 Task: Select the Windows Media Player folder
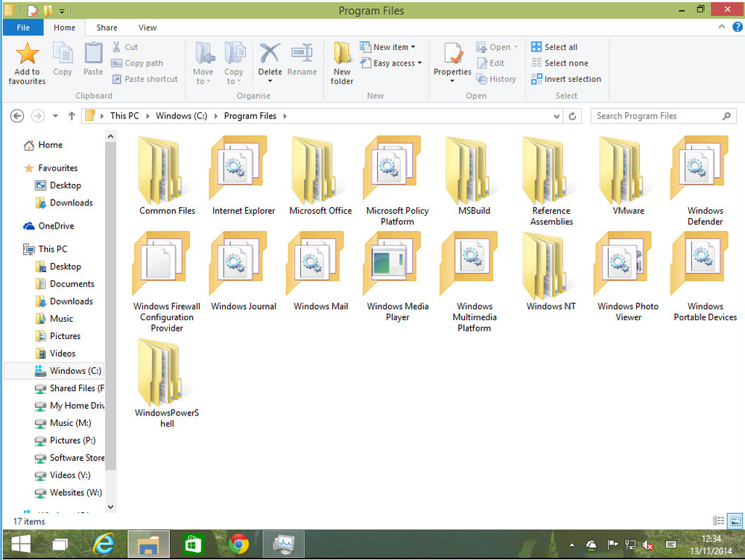click(x=397, y=277)
